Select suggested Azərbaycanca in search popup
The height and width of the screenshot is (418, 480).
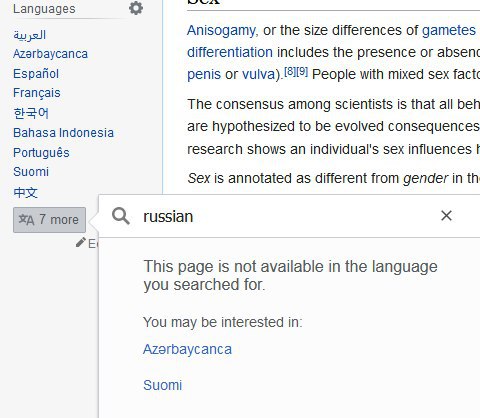187,349
